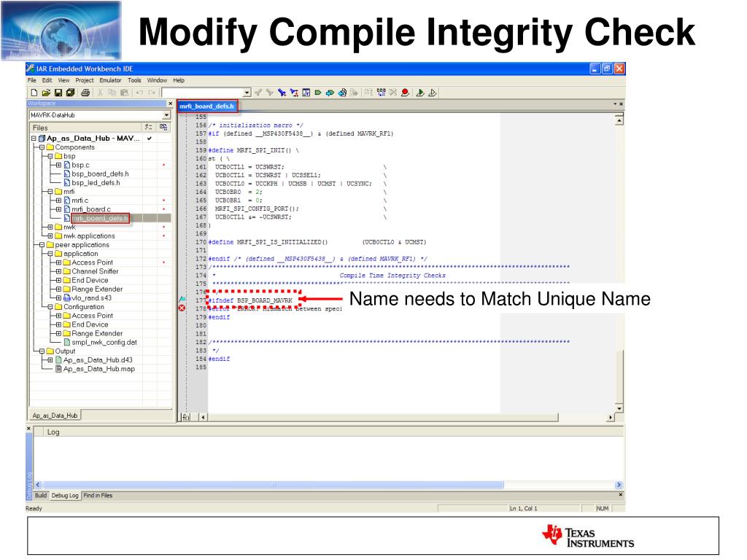747x560 pixels.
Task: Switch to the Build log tab
Action: click(x=41, y=496)
